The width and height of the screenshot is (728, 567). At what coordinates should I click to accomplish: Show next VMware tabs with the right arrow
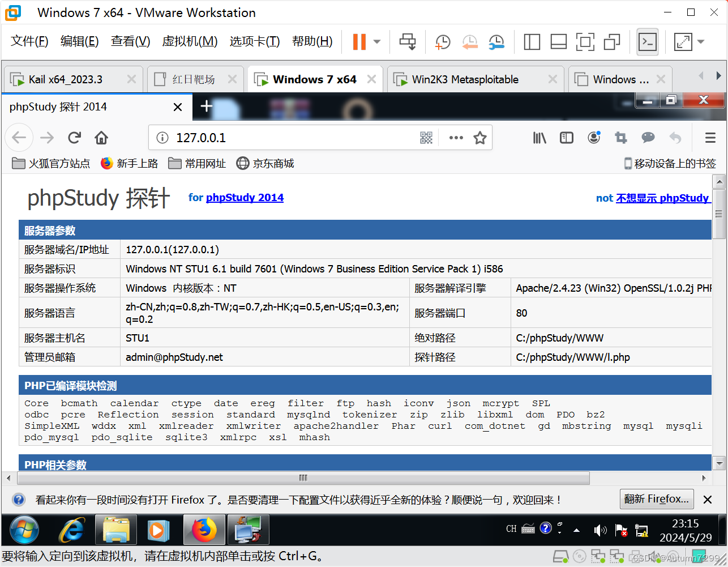[718, 76]
